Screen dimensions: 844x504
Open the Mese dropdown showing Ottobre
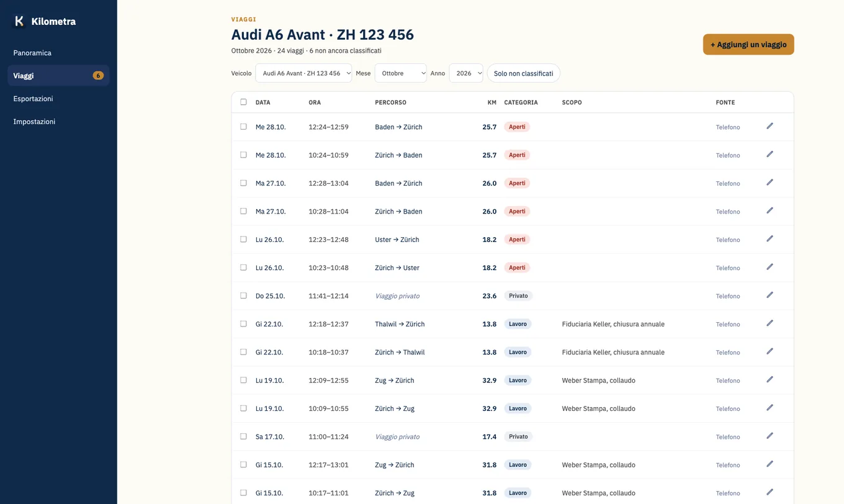(x=400, y=73)
